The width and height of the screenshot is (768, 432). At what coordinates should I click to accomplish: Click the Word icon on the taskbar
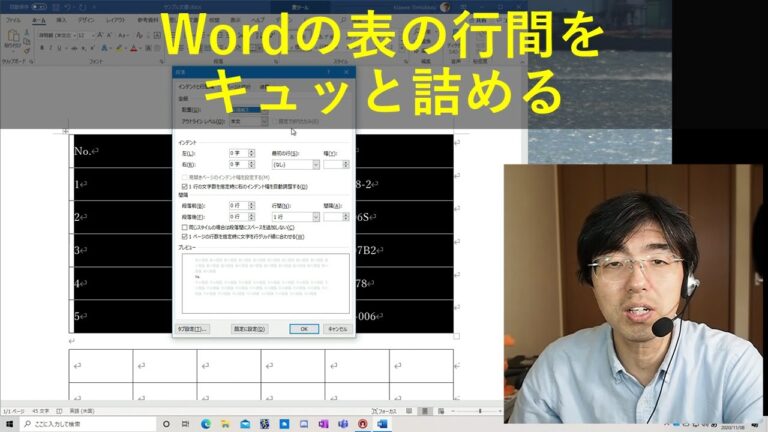click(x=383, y=424)
